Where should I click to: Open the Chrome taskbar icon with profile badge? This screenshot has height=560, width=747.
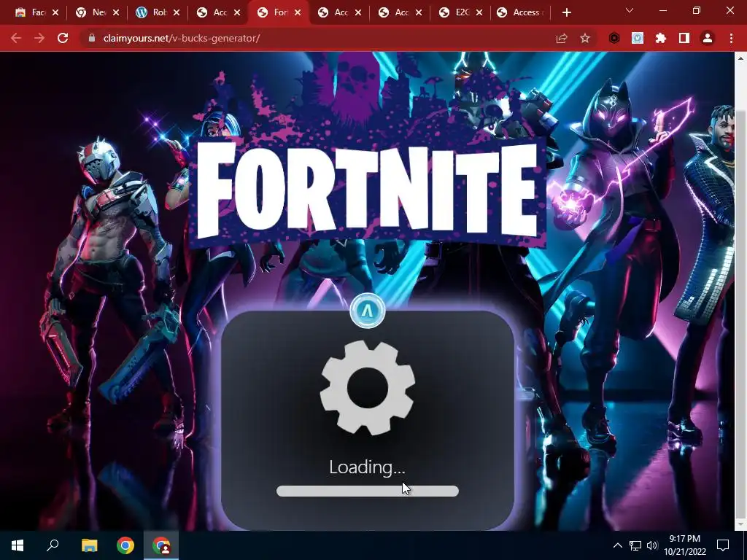161,545
